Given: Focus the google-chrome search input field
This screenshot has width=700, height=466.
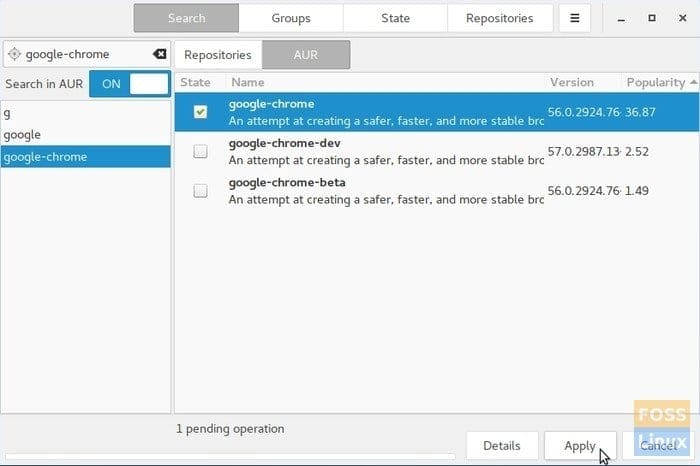Looking at the screenshot, I should [87, 54].
